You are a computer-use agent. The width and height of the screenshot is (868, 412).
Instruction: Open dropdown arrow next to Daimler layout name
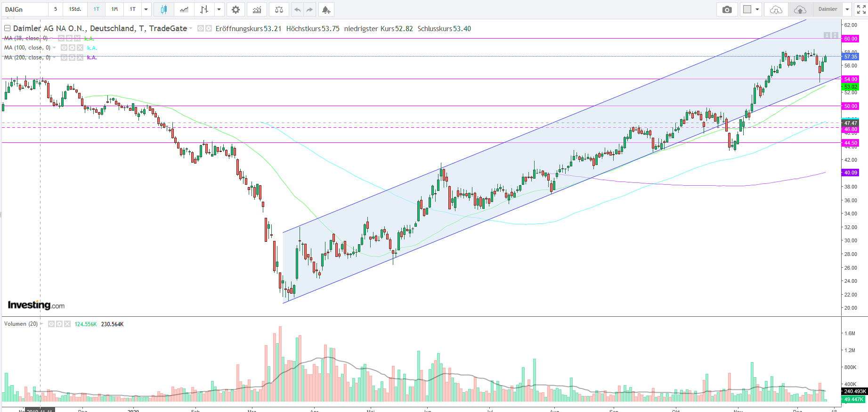click(847, 9)
